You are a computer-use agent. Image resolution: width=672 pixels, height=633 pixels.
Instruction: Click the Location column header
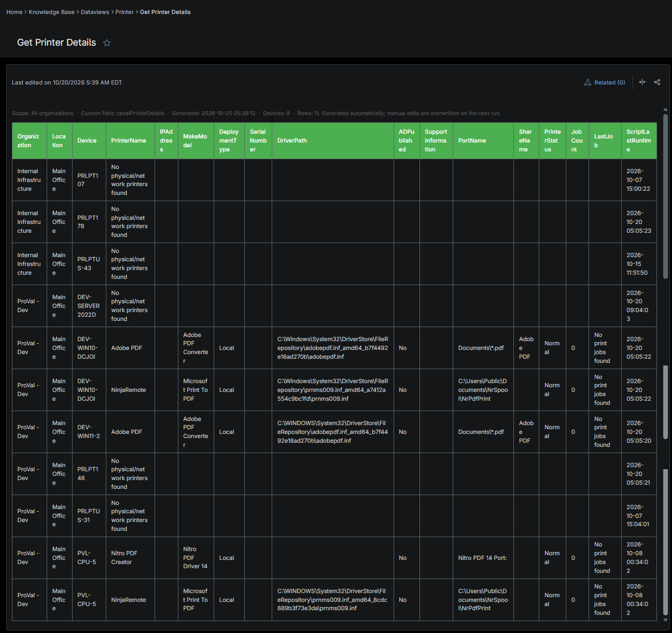tap(60, 140)
